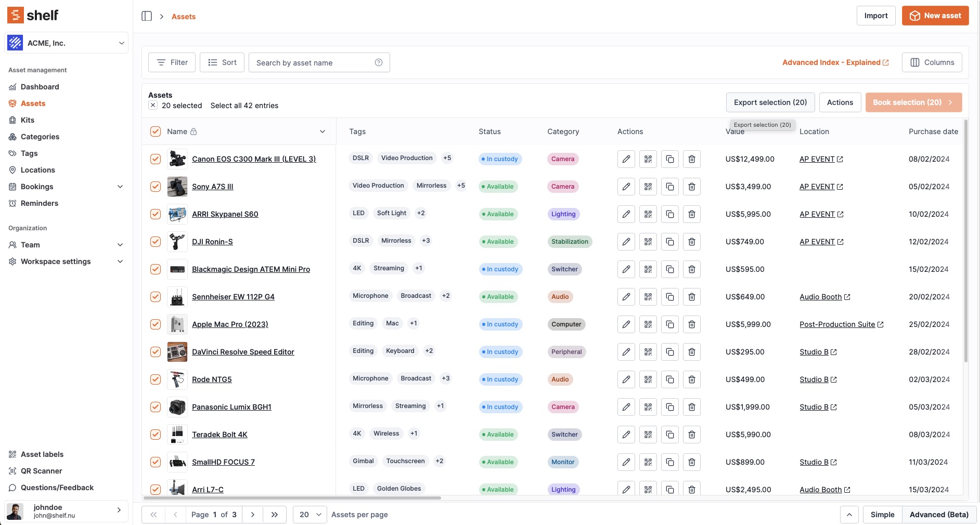The height and width of the screenshot is (525, 980).
Task: Open QR code for Sennheiser EW 112P G4
Action: (648, 297)
